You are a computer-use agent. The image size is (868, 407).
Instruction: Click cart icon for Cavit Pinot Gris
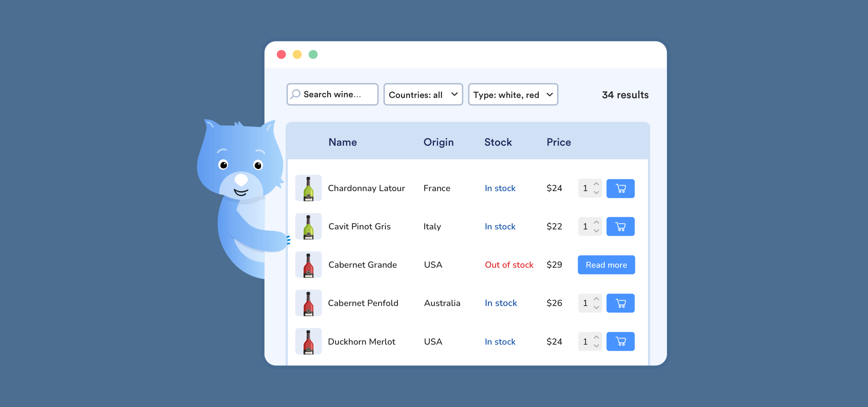(620, 227)
